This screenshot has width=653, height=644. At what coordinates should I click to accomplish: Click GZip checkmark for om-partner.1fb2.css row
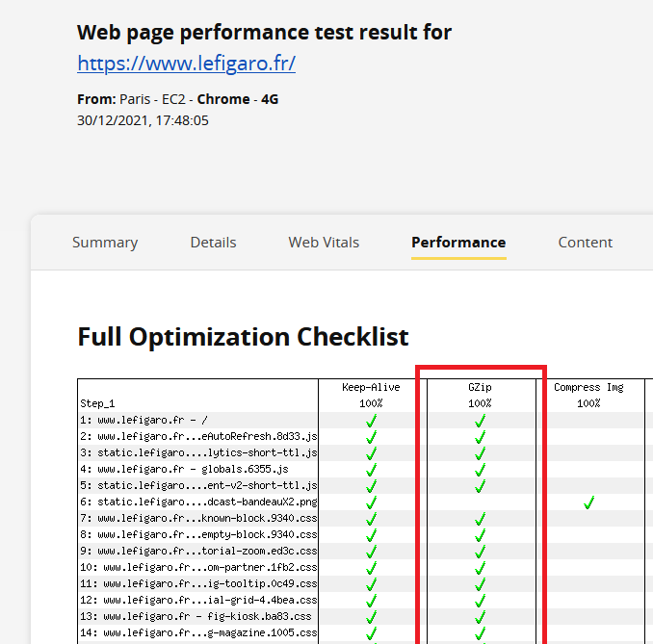[x=480, y=568]
